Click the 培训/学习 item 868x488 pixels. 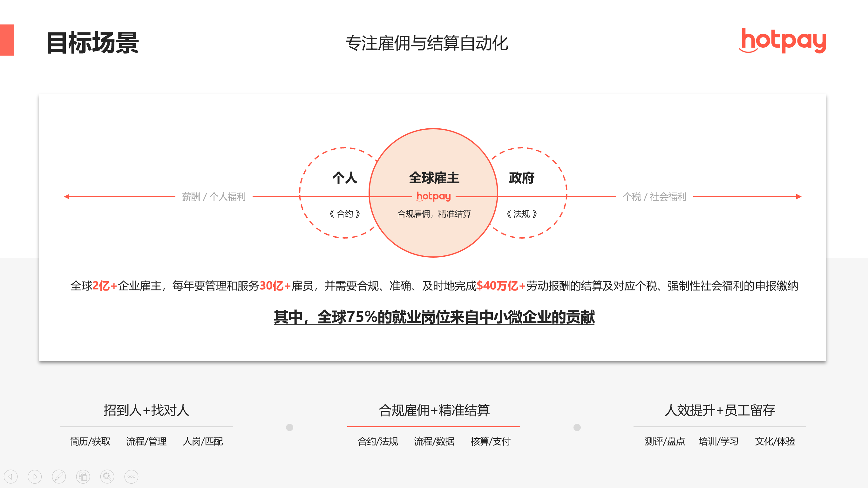[718, 441]
